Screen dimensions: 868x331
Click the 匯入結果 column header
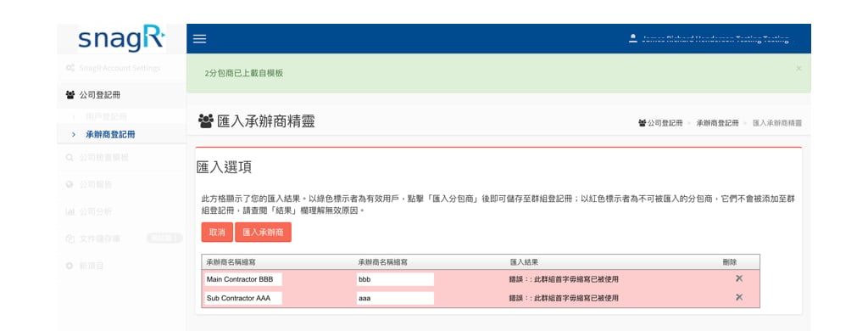[x=524, y=261]
